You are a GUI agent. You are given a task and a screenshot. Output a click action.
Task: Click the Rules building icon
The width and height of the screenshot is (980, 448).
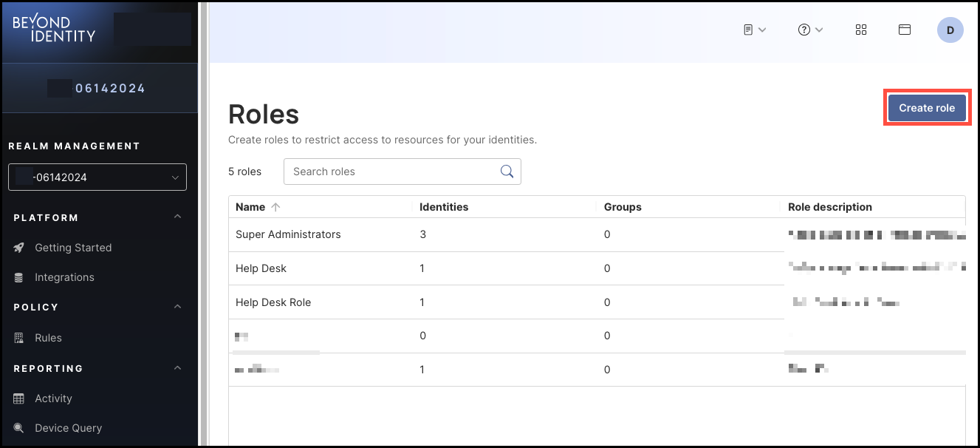pyautogui.click(x=19, y=338)
